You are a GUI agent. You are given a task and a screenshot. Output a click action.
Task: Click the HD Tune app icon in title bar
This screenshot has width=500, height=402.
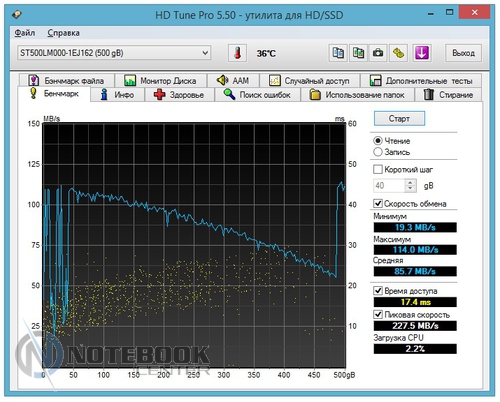[17, 14]
